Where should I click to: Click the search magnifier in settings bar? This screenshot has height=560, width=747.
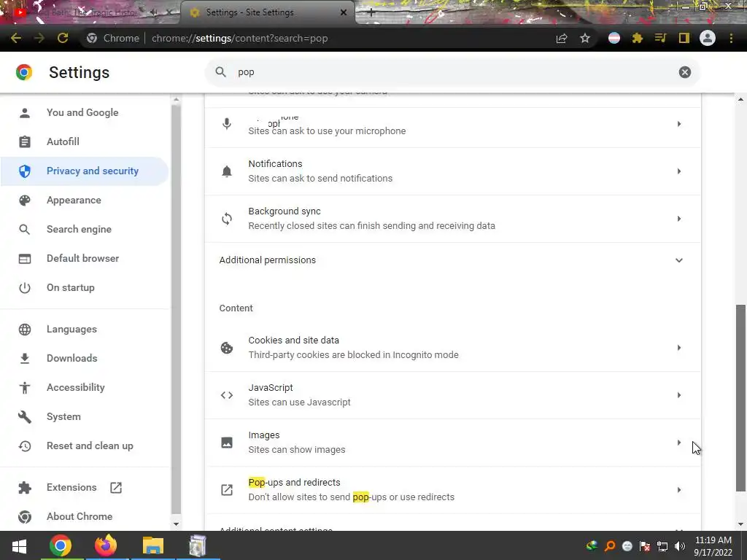(220, 72)
